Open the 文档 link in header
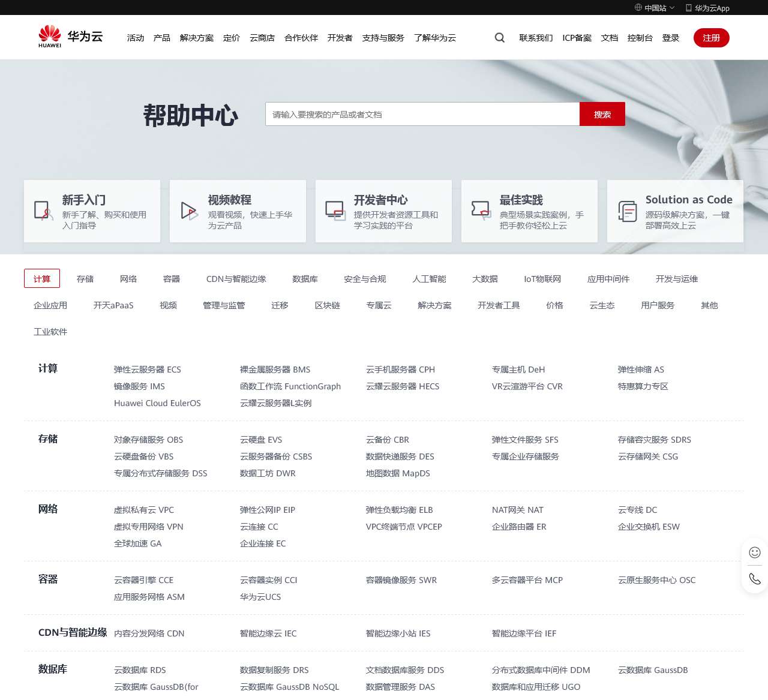Image resolution: width=768 pixels, height=700 pixels. point(610,38)
